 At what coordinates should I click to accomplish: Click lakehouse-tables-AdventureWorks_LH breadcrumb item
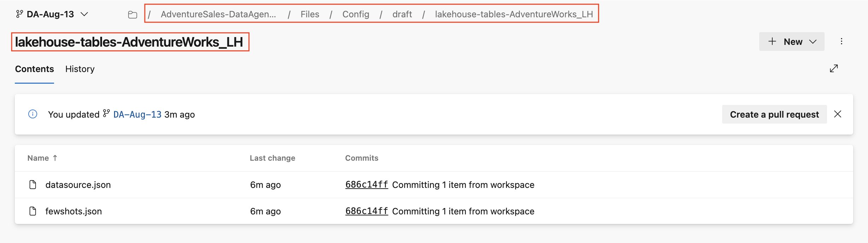514,14
